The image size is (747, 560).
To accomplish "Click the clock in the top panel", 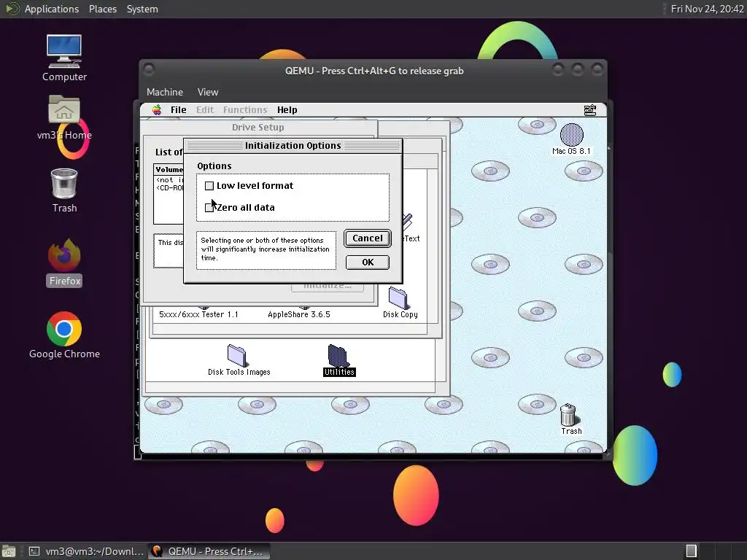I will 707,9.
